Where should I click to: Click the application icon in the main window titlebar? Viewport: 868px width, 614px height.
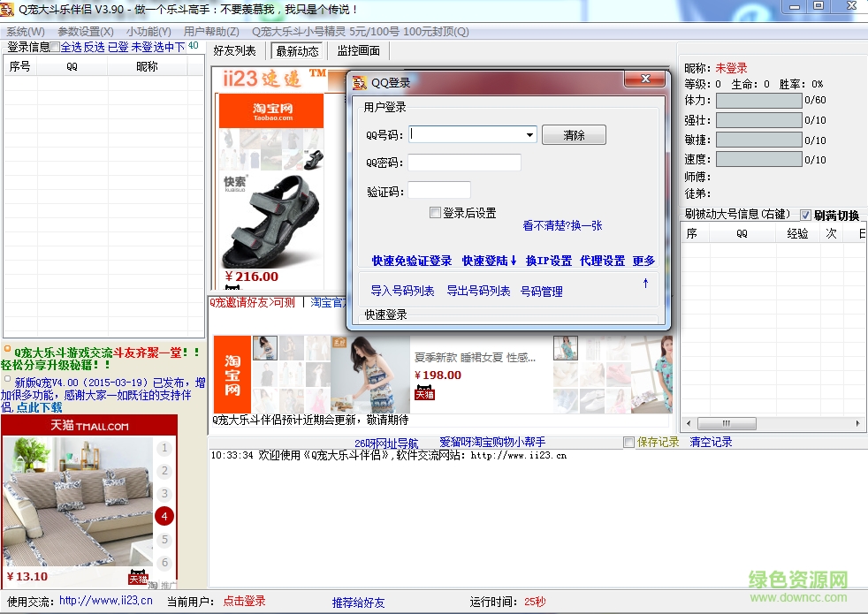coord(9,8)
